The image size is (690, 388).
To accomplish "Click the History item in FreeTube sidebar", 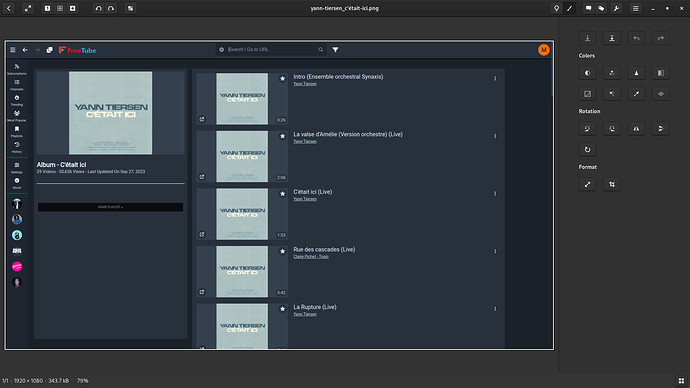I will point(17,147).
